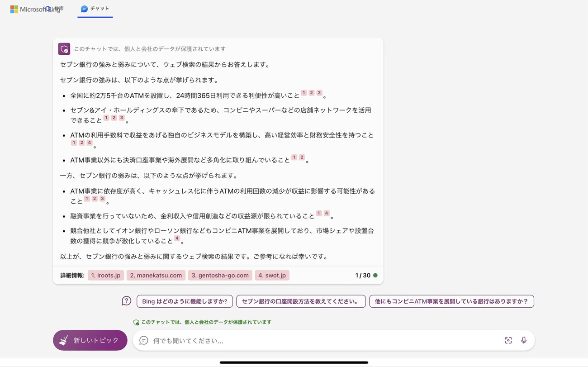Activate the microphone voice input
This screenshot has width=588, height=367.
pos(524,340)
